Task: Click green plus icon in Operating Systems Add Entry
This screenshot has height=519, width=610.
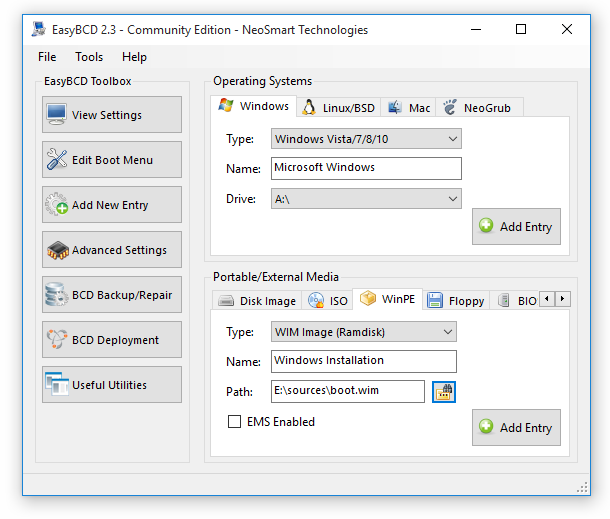Action: point(486,225)
